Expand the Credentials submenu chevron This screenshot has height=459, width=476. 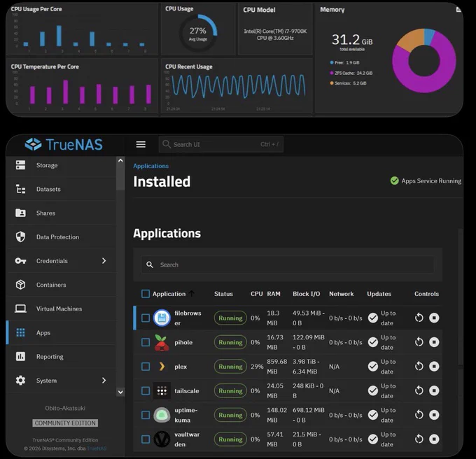[104, 261]
